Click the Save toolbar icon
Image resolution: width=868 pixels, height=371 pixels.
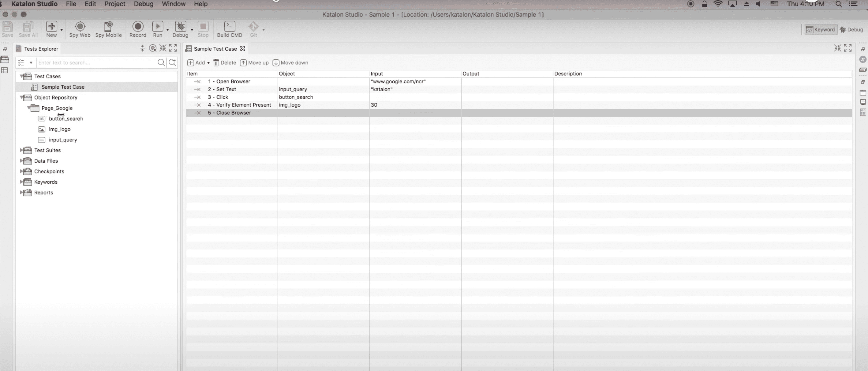7,29
